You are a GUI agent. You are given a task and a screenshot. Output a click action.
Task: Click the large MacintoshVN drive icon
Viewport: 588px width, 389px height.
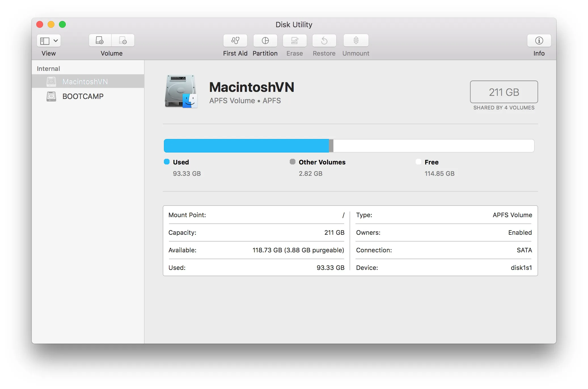click(x=181, y=91)
